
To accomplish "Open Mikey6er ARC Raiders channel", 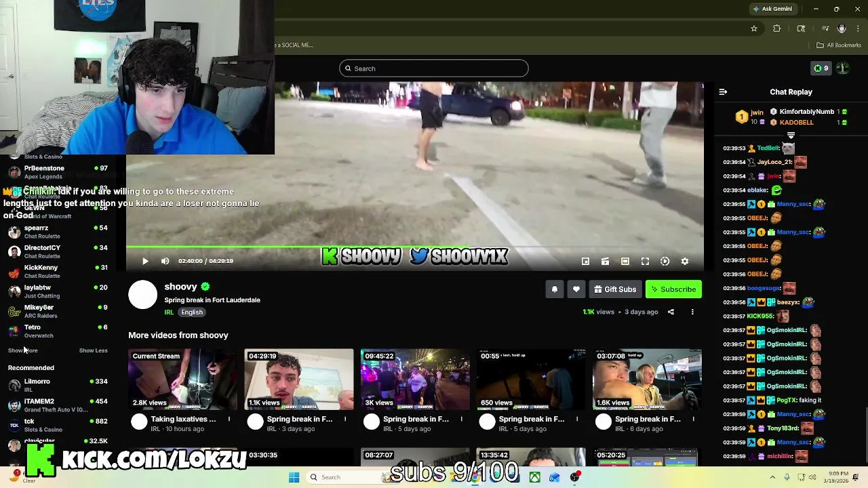I will click(58, 311).
